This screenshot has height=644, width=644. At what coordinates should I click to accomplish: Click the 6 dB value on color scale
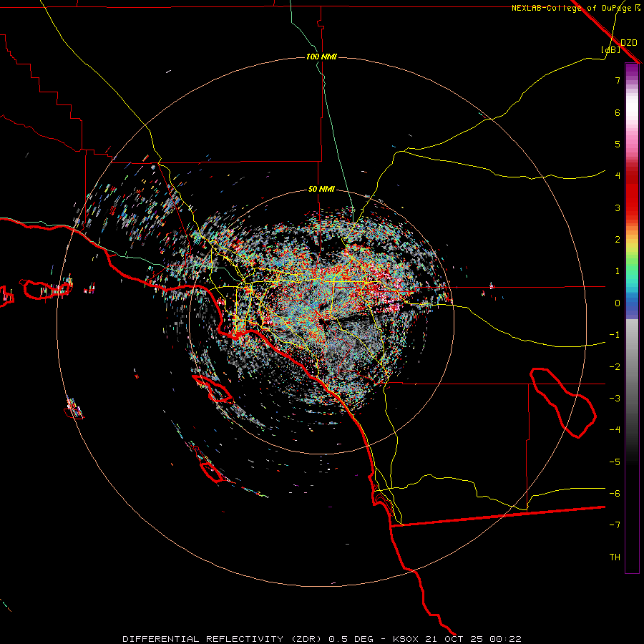coord(618,112)
